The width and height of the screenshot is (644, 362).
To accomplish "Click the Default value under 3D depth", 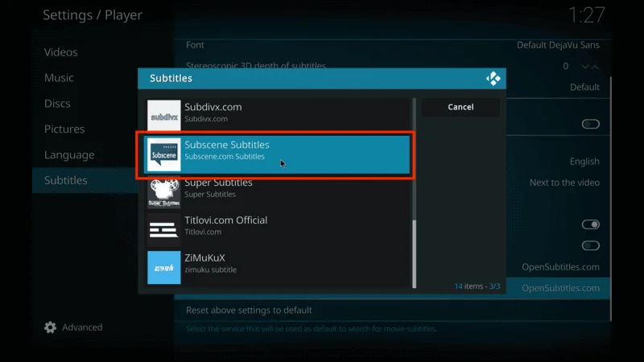I will click(584, 88).
